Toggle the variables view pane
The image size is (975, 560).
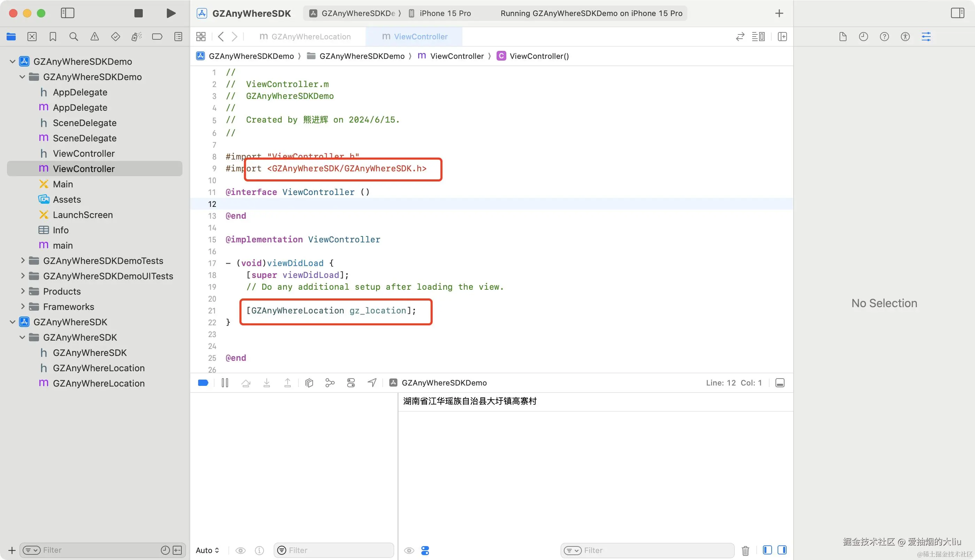(x=767, y=550)
